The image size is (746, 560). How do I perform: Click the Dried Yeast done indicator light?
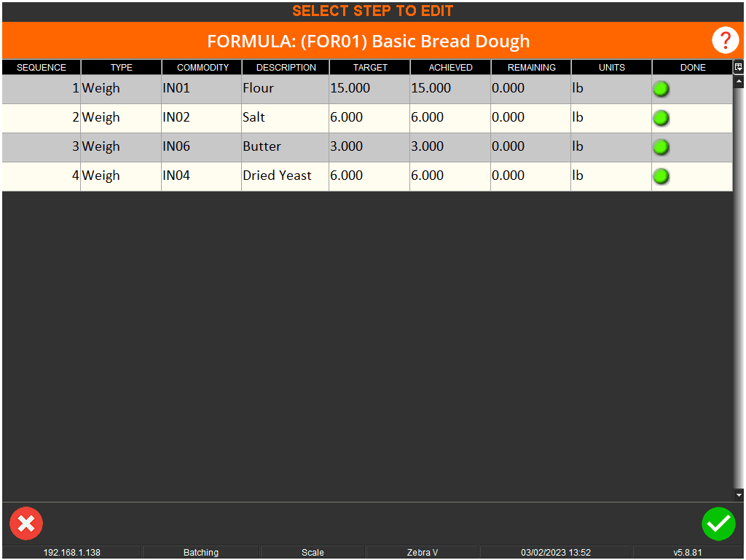[661, 176]
